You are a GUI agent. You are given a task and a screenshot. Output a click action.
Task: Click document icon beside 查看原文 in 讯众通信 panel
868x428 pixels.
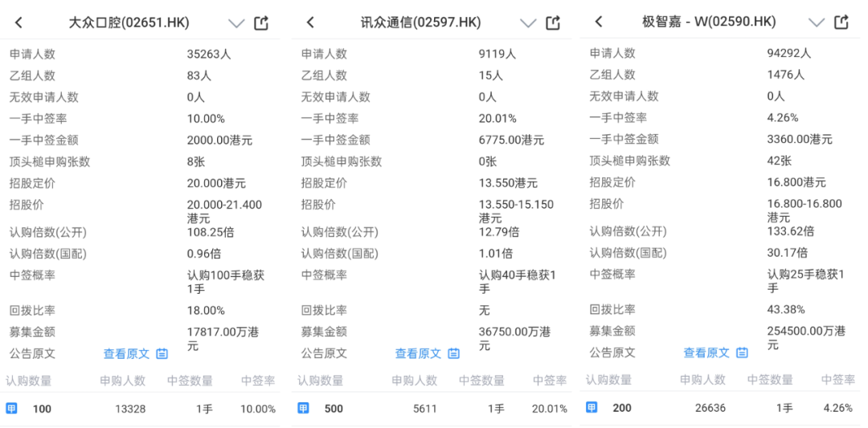454,354
